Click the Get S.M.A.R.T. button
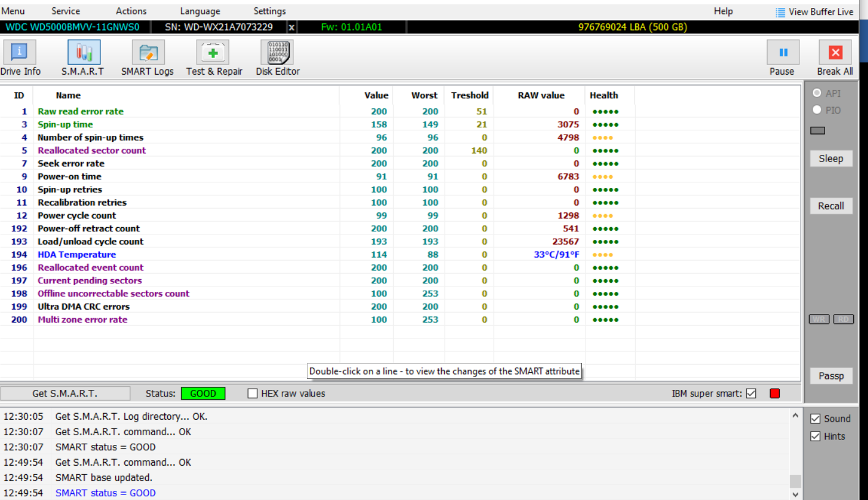868x500 pixels. tap(65, 394)
